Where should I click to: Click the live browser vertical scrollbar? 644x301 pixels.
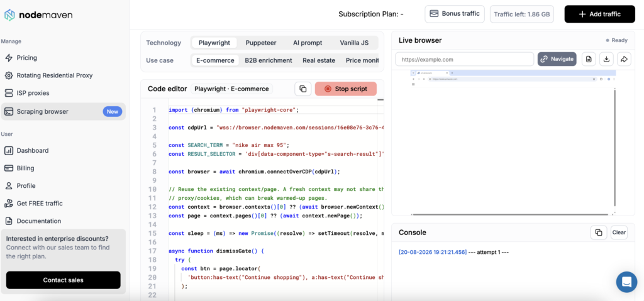click(615, 146)
